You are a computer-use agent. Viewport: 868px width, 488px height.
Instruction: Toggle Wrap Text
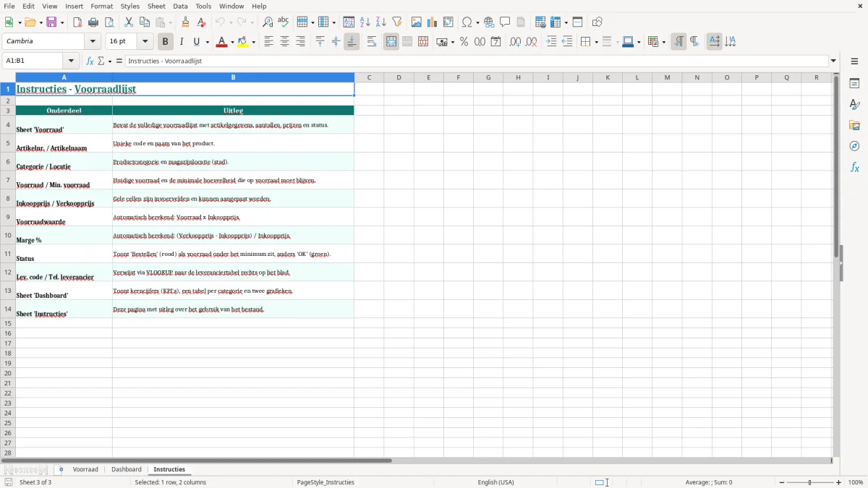(372, 42)
